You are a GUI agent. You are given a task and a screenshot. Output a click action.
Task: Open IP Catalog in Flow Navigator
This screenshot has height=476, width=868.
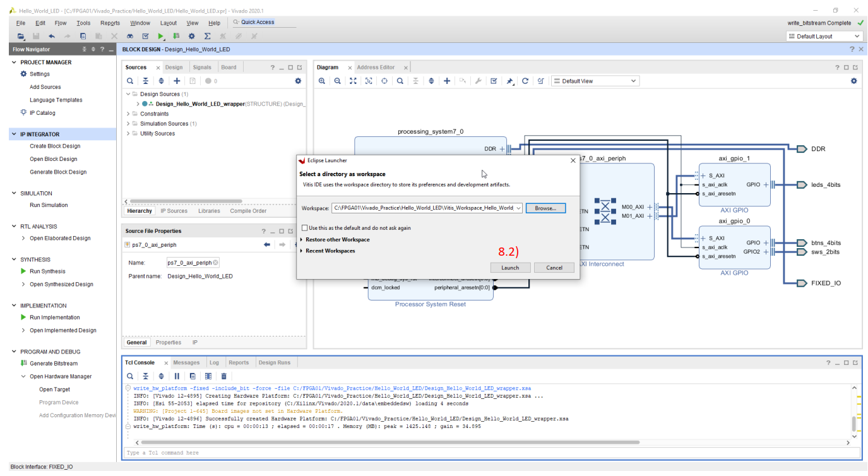pyautogui.click(x=42, y=113)
